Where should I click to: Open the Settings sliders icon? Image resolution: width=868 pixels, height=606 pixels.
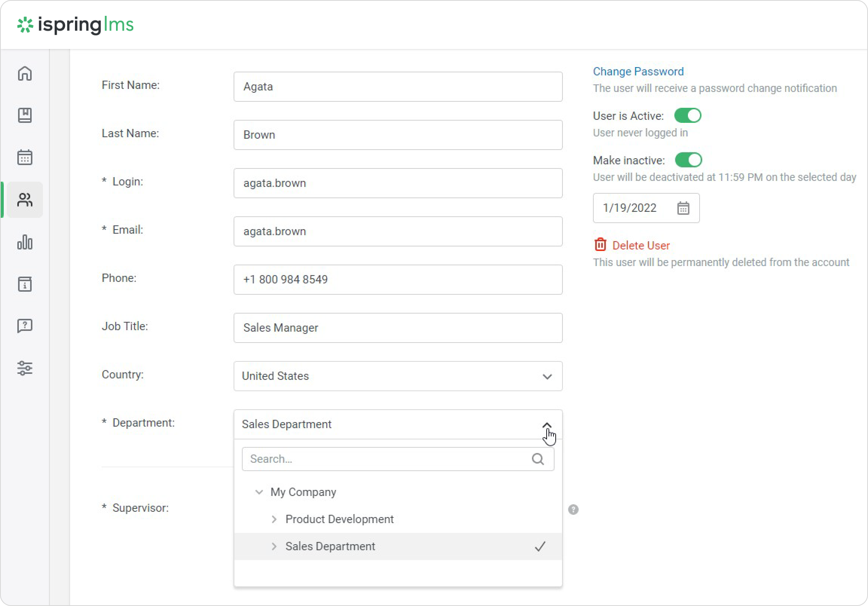point(25,368)
